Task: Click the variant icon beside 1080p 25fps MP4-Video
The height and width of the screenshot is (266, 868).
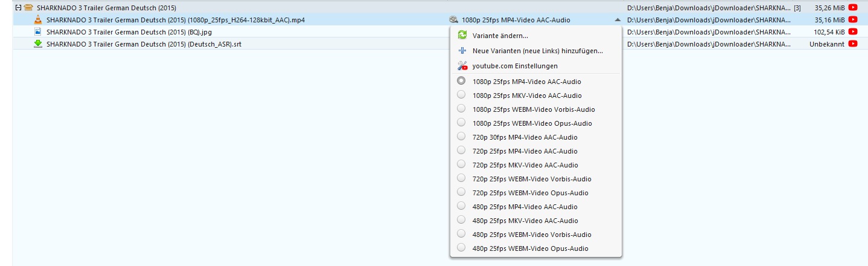Action: point(454,20)
